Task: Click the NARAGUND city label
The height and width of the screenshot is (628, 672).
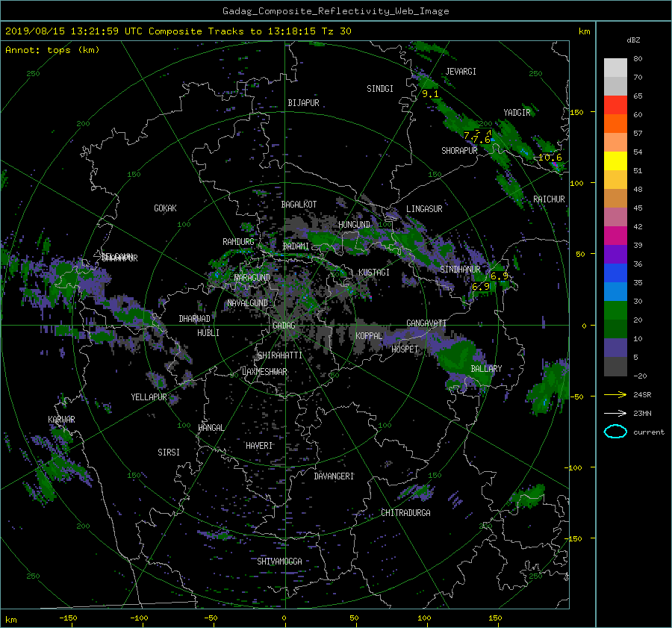Action: 252,278
